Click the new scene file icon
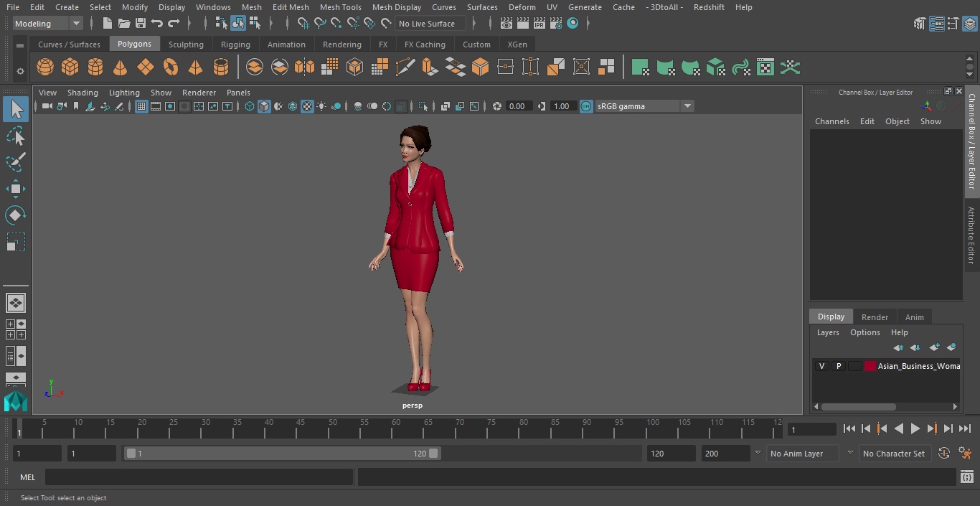The width and height of the screenshot is (980, 506). click(108, 24)
